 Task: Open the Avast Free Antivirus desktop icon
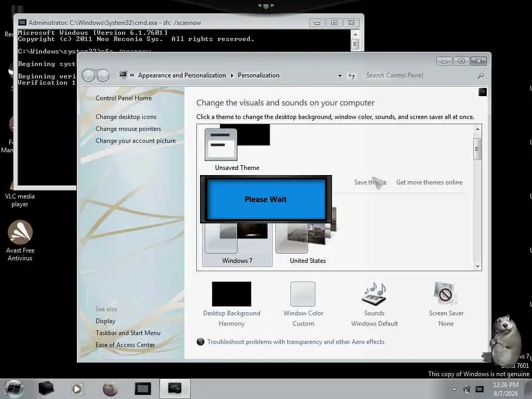[20, 241]
